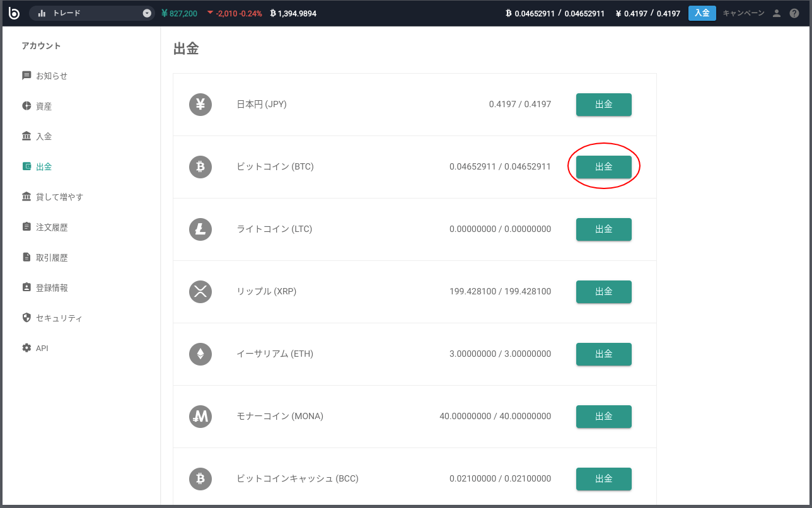Click the セキュリティ shield icon

26,318
